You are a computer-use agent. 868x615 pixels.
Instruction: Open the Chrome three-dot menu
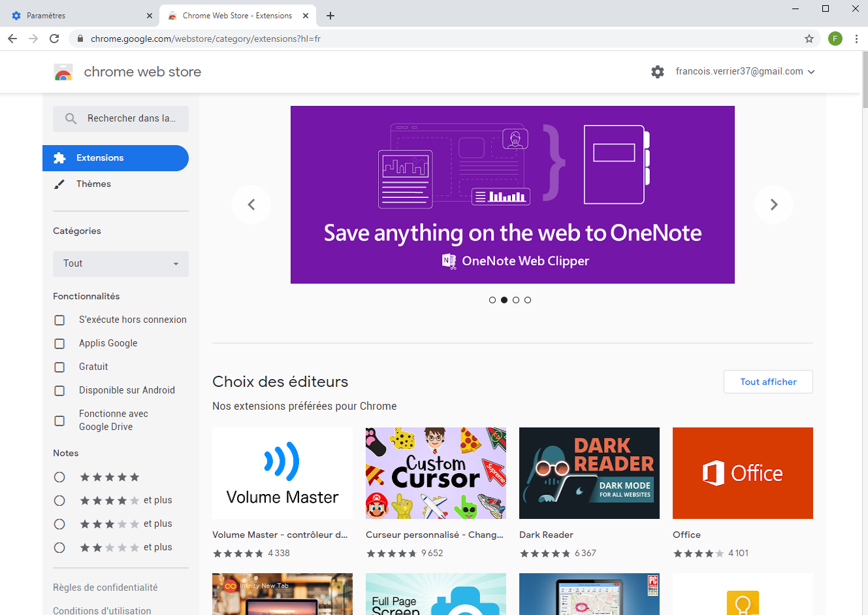tap(857, 39)
